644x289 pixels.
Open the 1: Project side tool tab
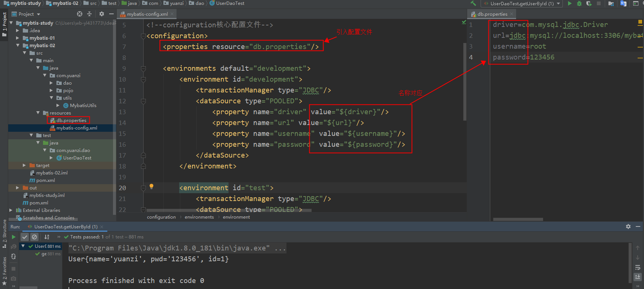click(x=4, y=24)
